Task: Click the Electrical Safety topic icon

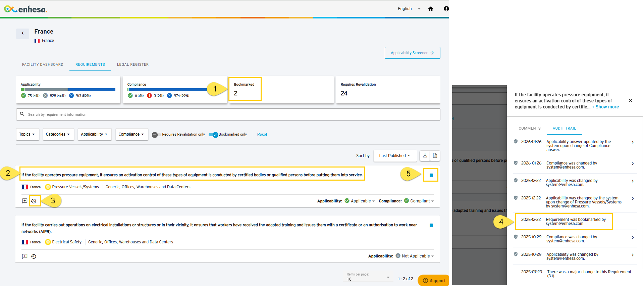Action: [48, 242]
